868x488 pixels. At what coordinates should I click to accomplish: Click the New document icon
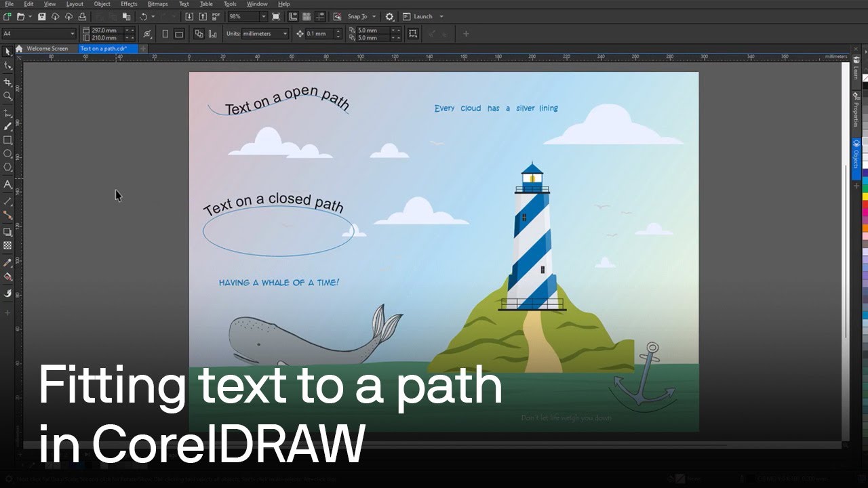click(7, 16)
